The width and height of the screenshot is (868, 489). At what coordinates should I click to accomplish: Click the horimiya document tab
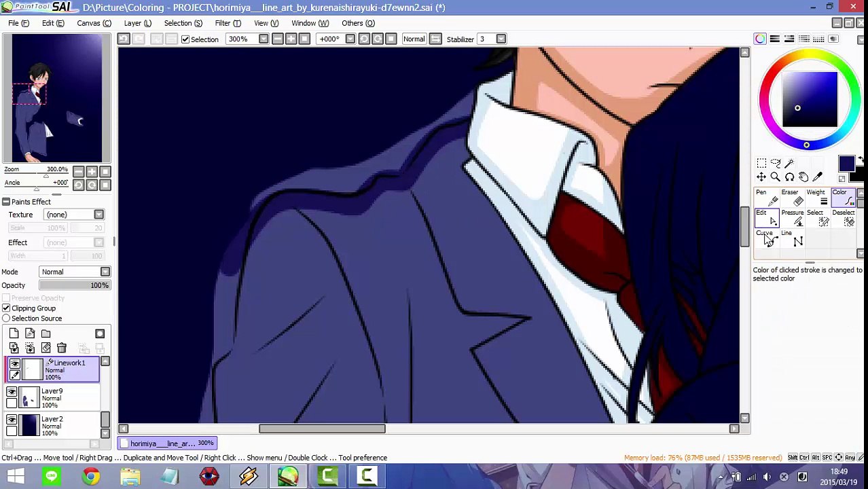[168, 443]
